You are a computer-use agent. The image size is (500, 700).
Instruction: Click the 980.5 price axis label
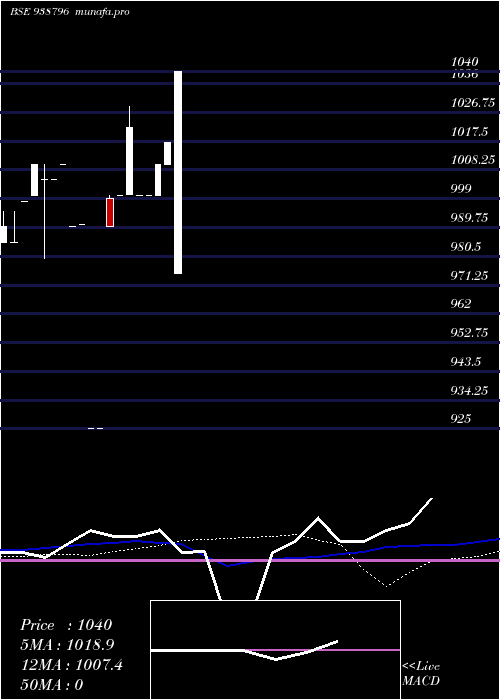pos(466,246)
